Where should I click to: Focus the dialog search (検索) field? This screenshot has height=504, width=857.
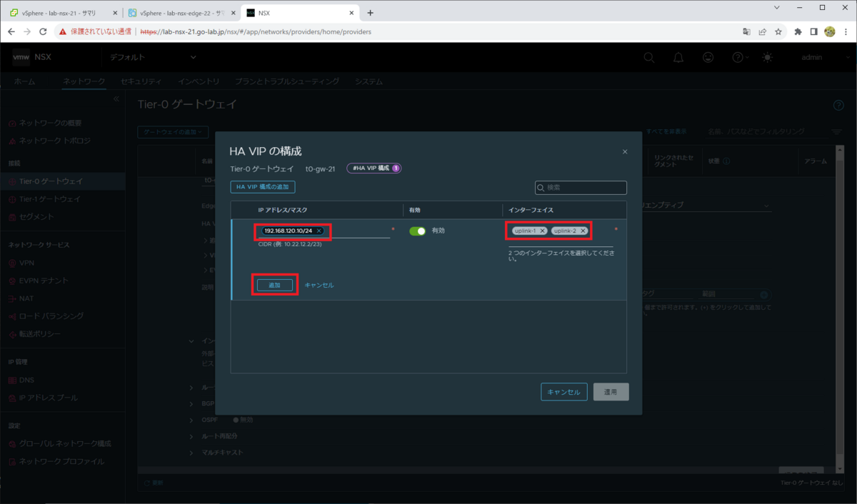coord(581,188)
